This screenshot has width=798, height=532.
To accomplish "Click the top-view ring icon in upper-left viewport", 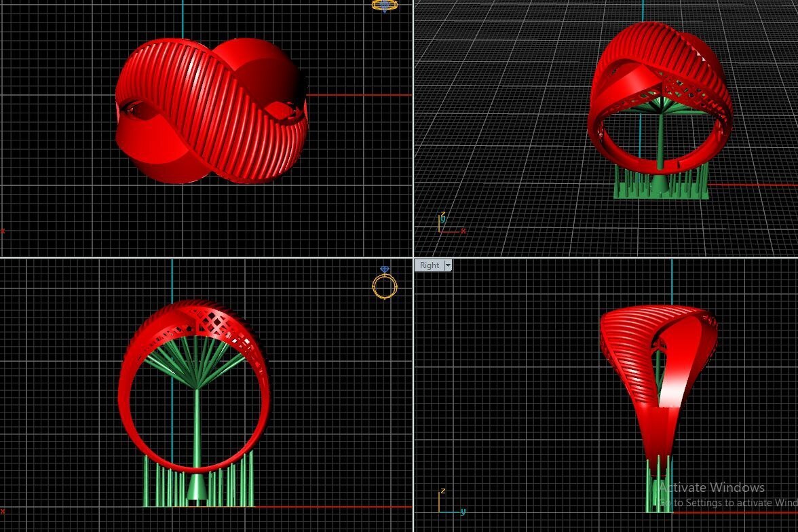I will coord(384,5).
